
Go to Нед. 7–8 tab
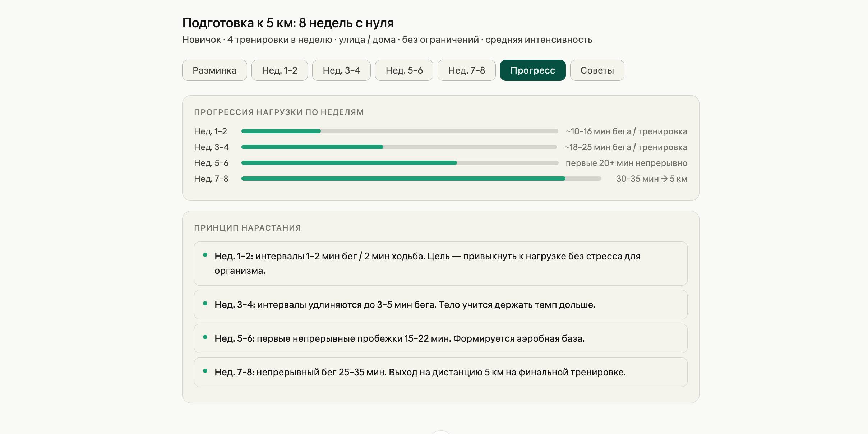click(x=466, y=70)
